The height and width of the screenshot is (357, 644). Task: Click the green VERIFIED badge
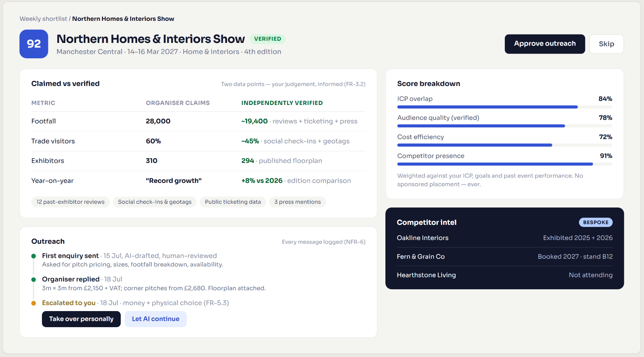(x=268, y=39)
